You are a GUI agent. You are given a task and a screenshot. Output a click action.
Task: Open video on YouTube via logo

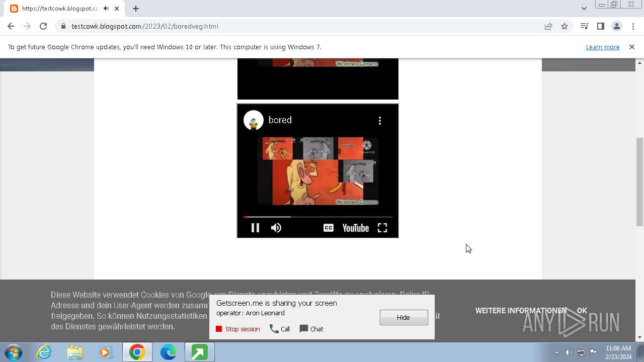pyautogui.click(x=356, y=228)
